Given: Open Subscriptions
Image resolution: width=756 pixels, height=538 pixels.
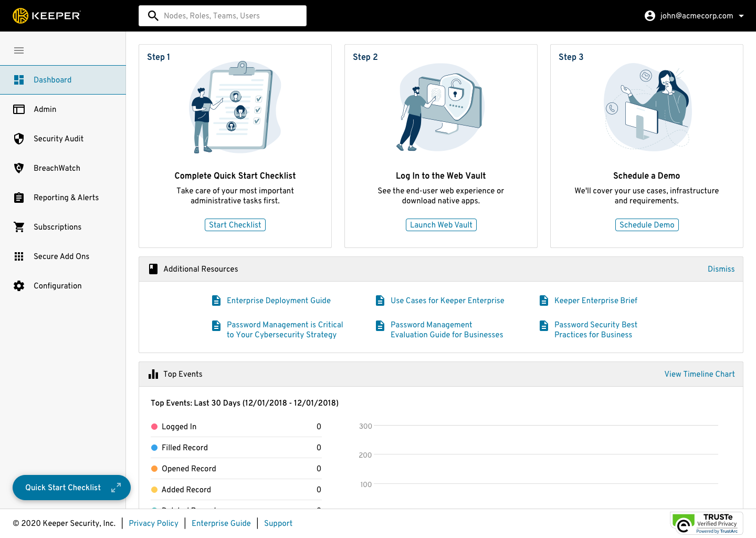Looking at the screenshot, I should coord(63,227).
